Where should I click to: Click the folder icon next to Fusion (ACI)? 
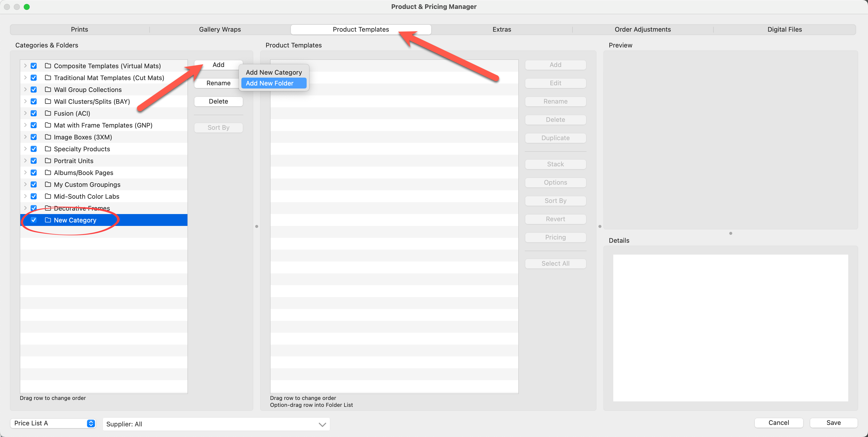click(x=48, y=113)
